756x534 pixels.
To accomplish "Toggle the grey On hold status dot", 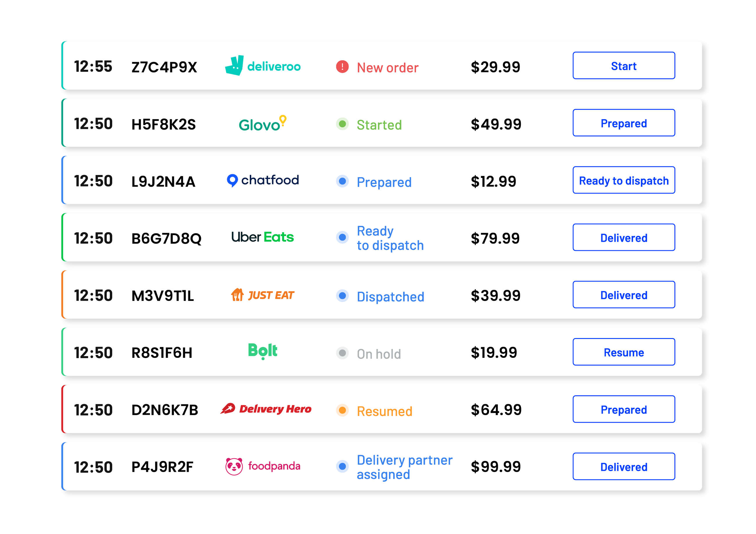I will point(343,352).
